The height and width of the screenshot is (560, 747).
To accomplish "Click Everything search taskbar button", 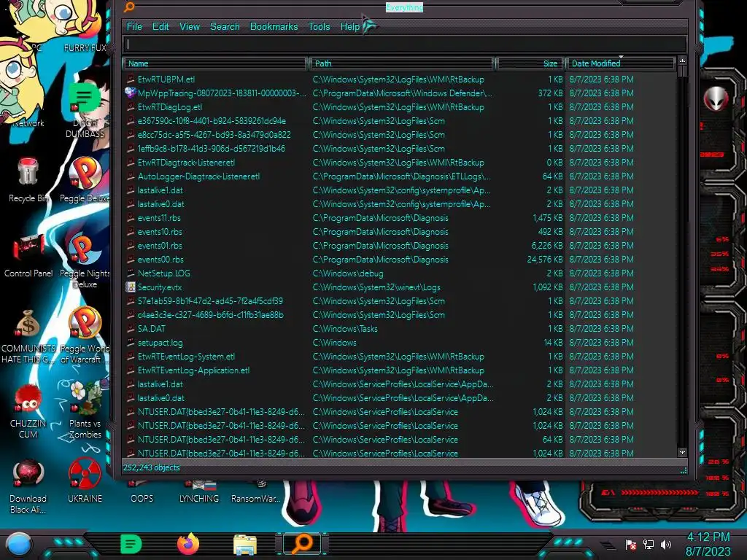I will pyautogui.click(x=302, y=544).
